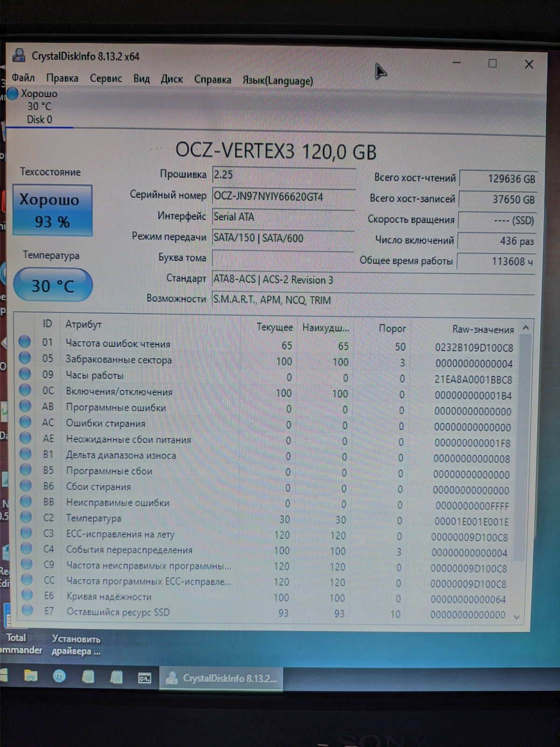
Task: Click the Наихудш... column header
Action: coord(325,328)
